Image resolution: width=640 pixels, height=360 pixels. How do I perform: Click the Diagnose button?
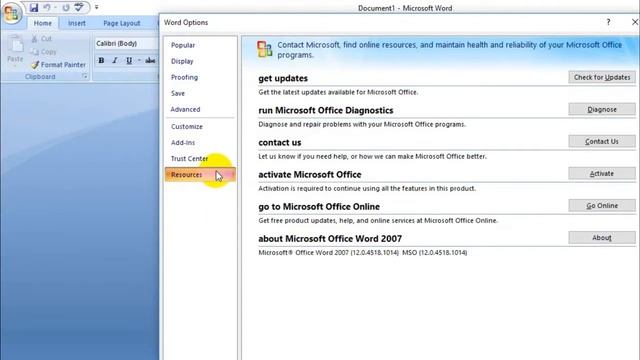tap(602, 109)
